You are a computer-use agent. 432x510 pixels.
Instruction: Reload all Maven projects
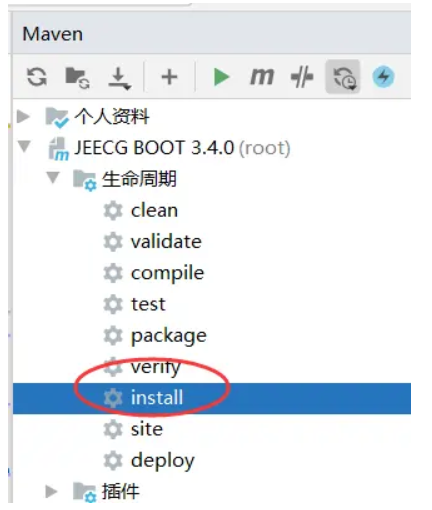(37, 77)
